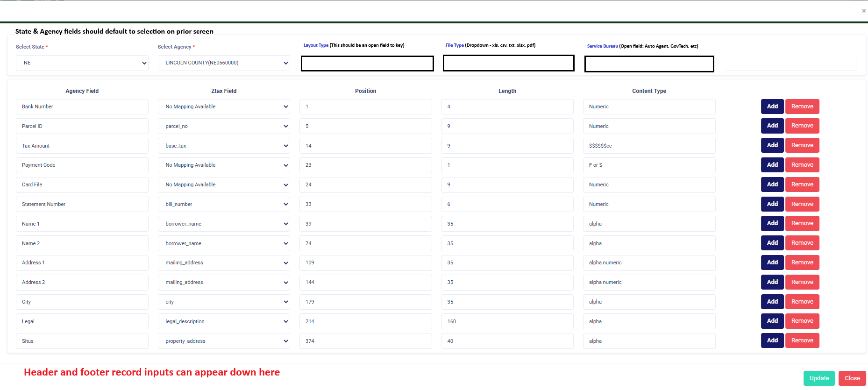This screenshot has width=868, height=390.
Task: Remove the Payment Code row
Action: point(802,165)
